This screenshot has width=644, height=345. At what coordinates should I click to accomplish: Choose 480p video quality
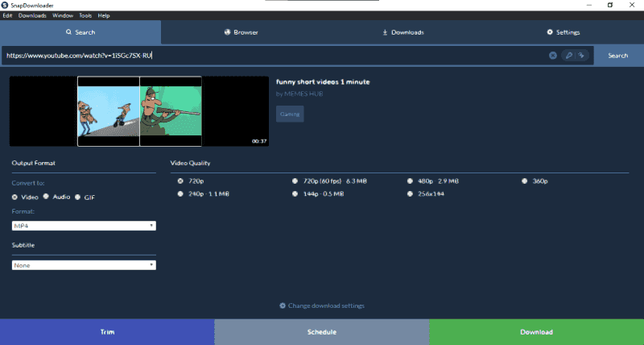(x=410, y=181)
